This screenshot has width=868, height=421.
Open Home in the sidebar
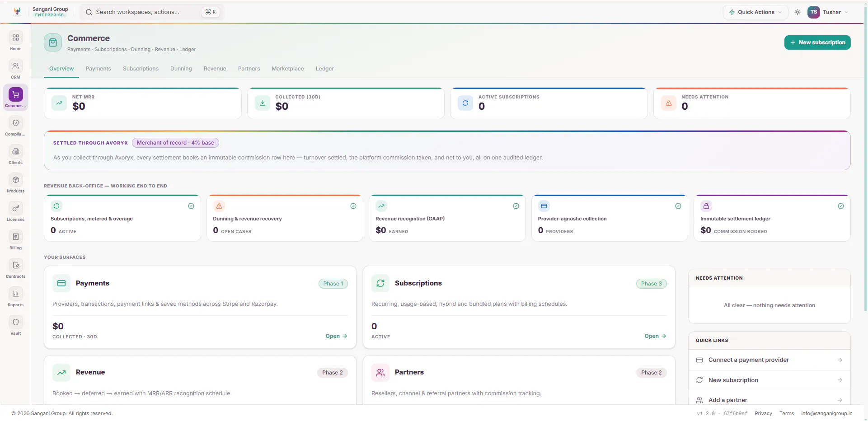click(x=15, y=41)
